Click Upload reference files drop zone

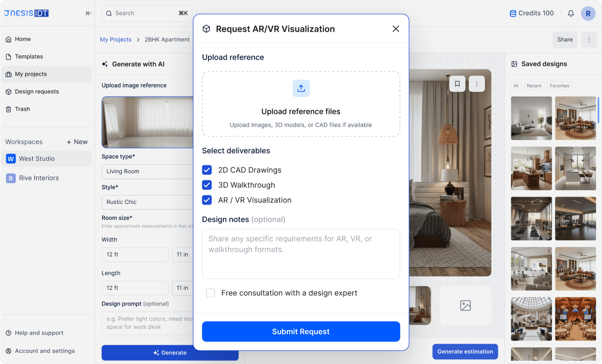(x=301, y=104)
